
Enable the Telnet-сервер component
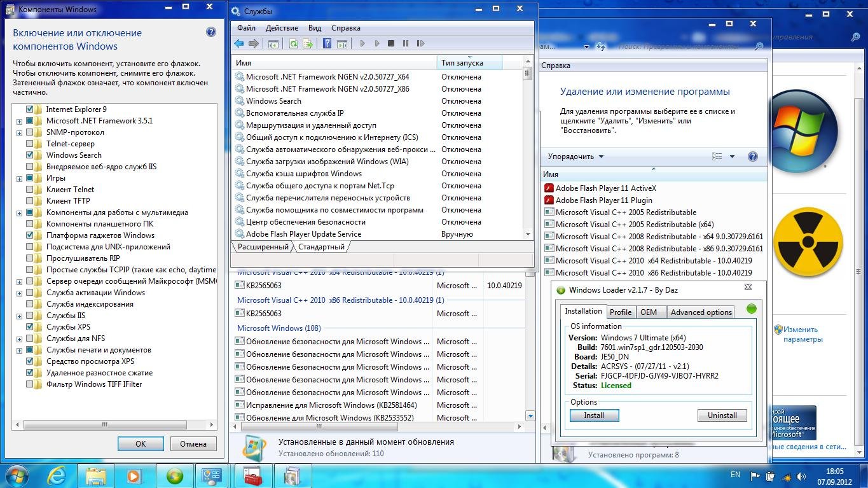pos(30,144)
